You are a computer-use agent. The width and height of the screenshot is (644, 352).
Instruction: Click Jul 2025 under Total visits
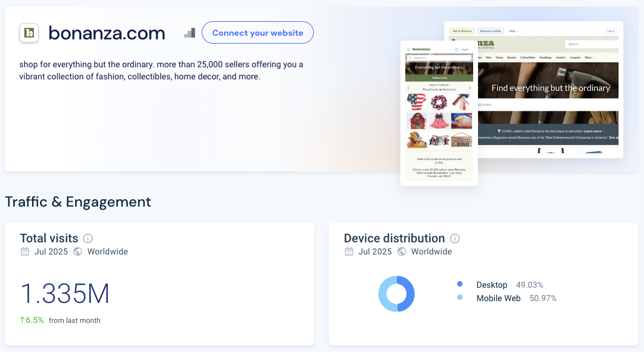(x=51, y=251)
